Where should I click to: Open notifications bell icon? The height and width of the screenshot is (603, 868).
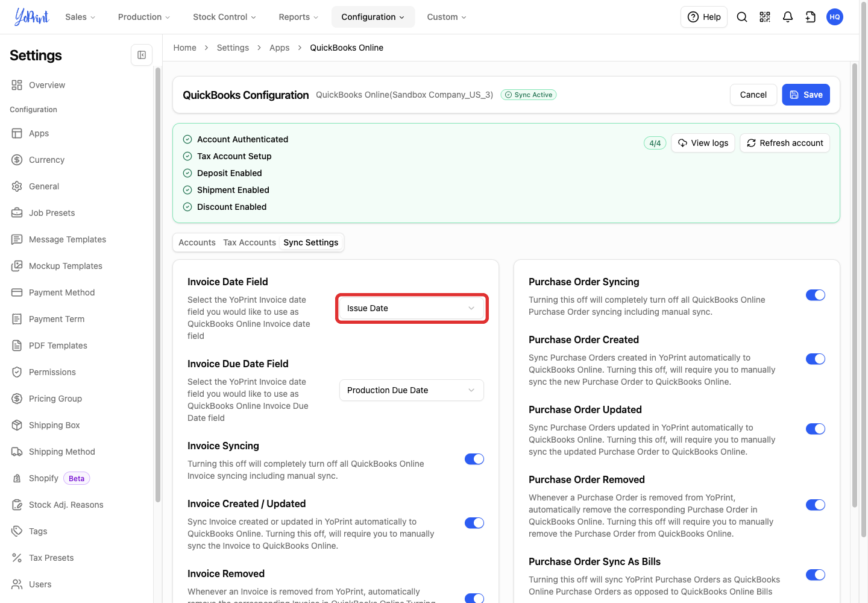(x=788, y=17)
